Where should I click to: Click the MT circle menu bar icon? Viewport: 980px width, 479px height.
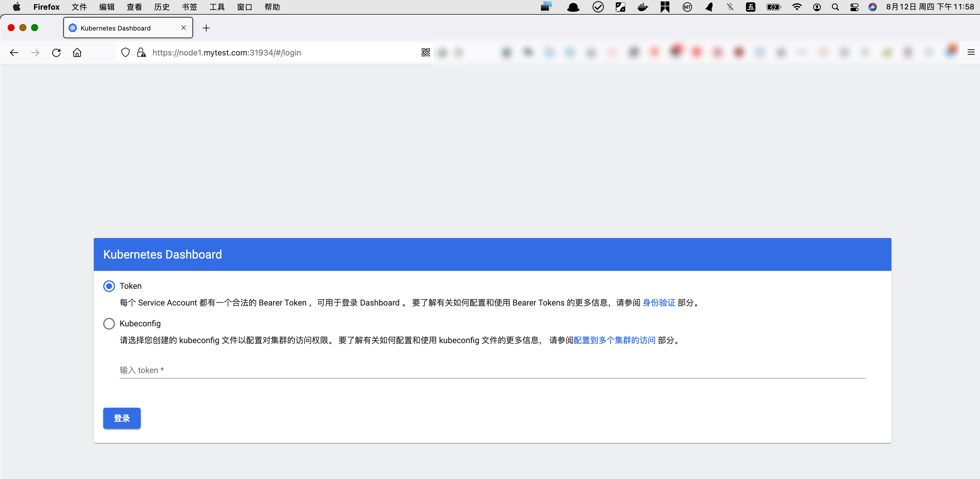tap(687, 7)
